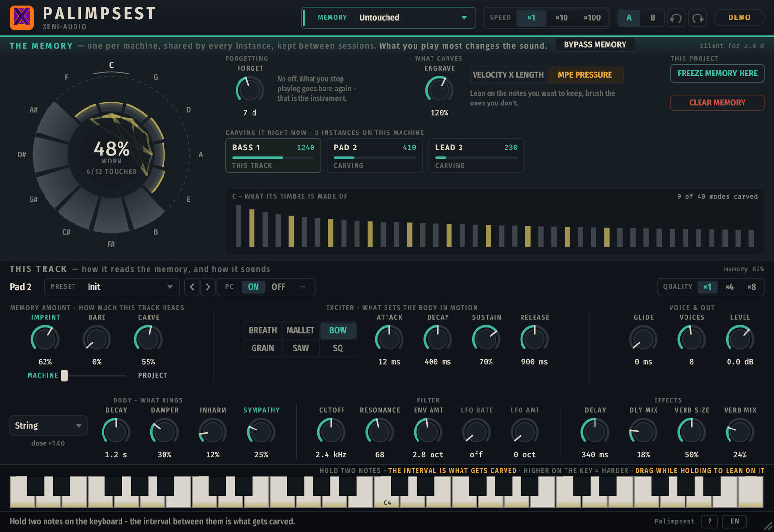Screen dimensions: 774x532
Task: Click the MACHINE to PROJECT slider handle
Action: (64, 376)
